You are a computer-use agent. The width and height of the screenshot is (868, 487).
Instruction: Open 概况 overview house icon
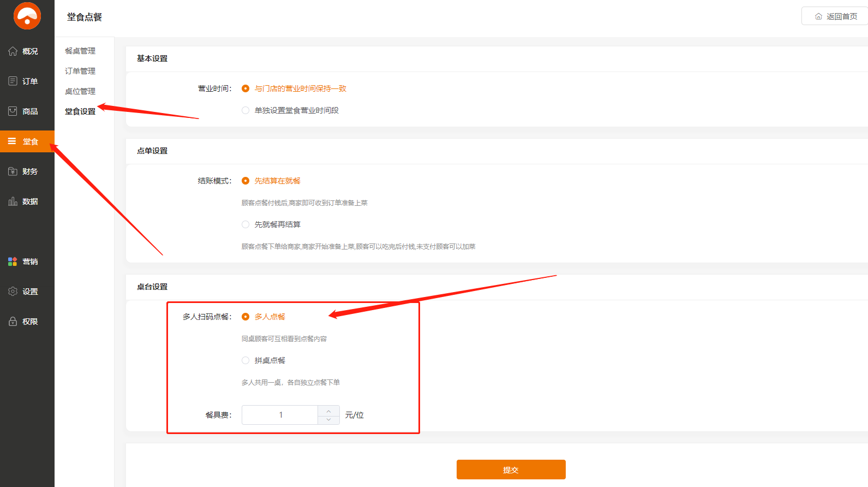pyautogui.click(x=13, y=51)
